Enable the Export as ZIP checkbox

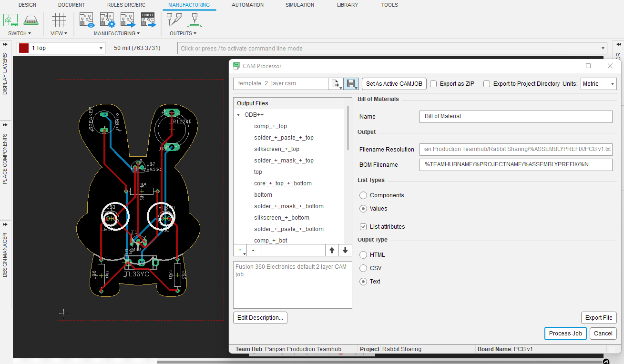click(x=433, y=84)
